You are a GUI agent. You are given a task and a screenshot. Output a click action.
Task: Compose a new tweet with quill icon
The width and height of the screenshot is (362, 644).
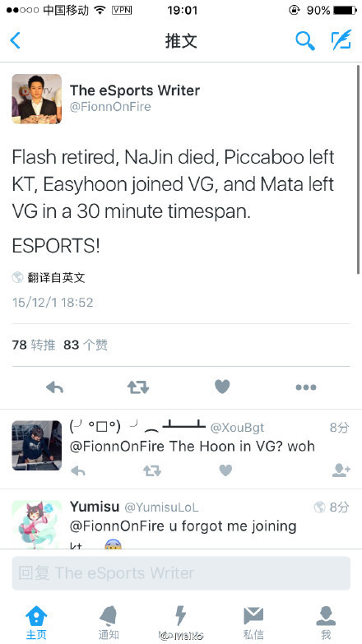341,39
